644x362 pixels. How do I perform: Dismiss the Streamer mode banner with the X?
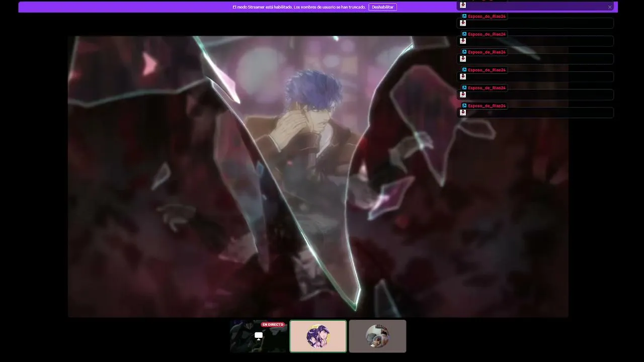(610, 7)
